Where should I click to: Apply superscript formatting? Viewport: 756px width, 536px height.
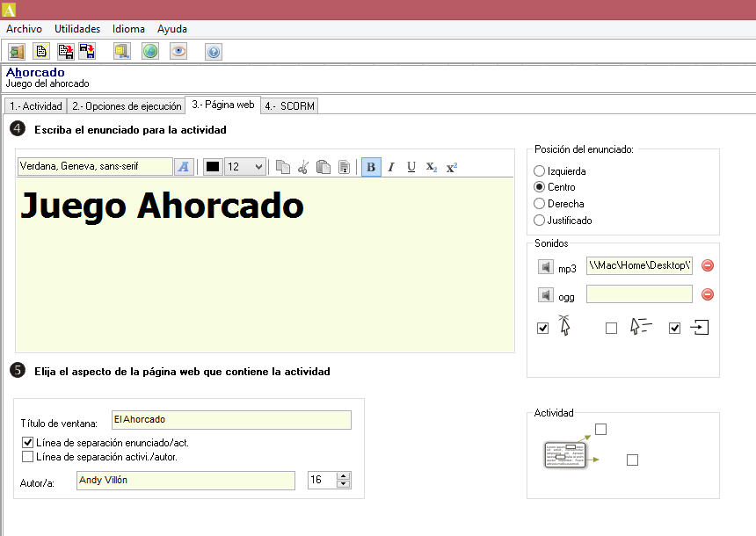click(451, 167)
